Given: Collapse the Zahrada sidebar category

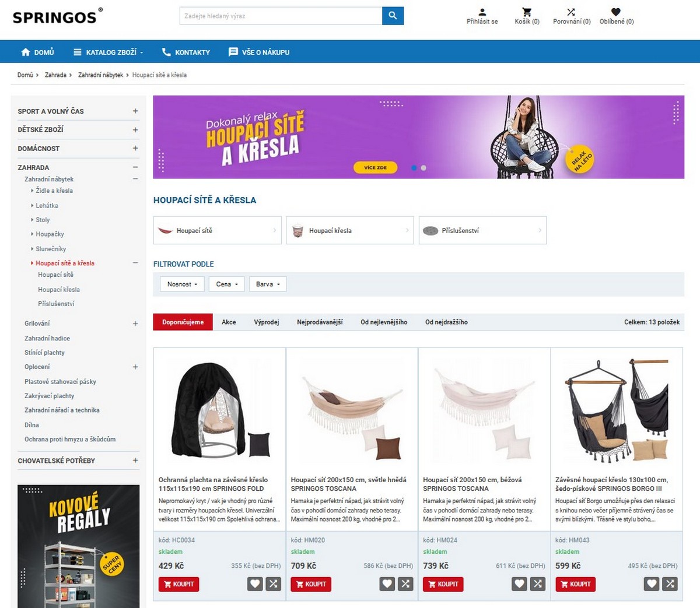Looking at the screenshot, I should click(x=135, y=167).
